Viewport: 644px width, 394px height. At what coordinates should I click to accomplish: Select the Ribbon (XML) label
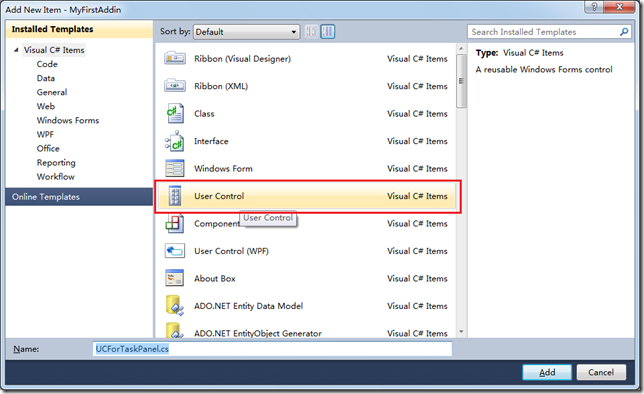tap(221, 86)
